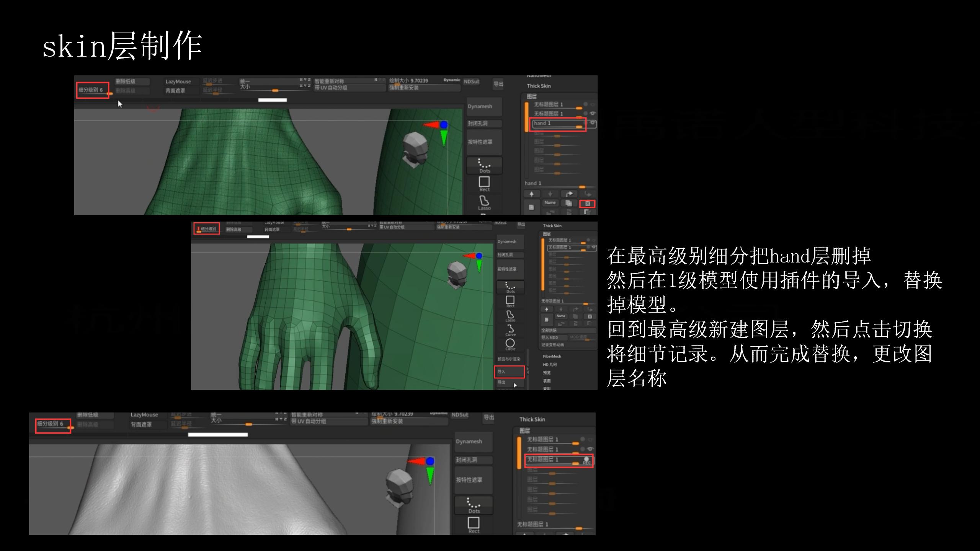The image size is (980, 551).
Task: Click 智能重新对称 in top screenshot
Action: [350, 81]
